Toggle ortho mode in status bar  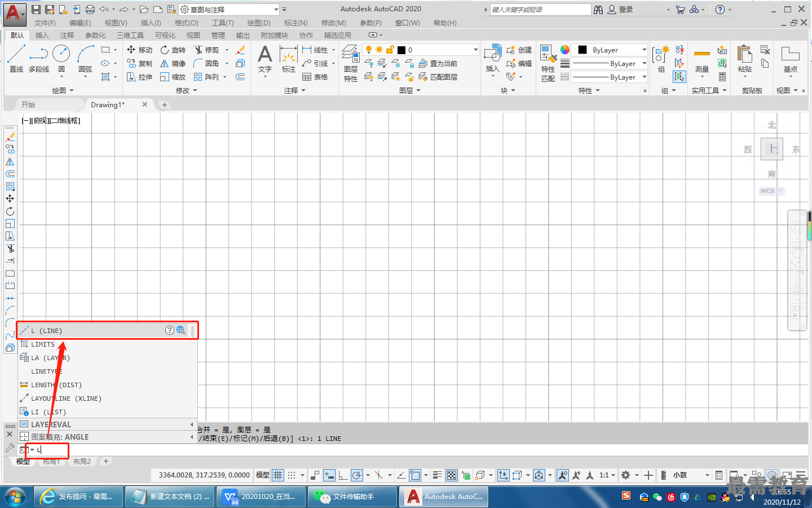pos(343,475)
